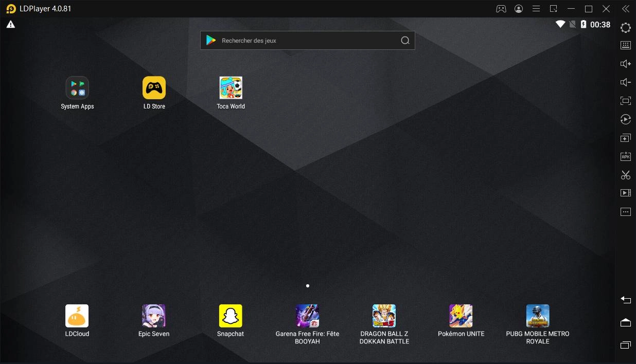Open keyboard mapping tool in sidebar
The width and height of the screenshot is (636, 364).
point(626,45)
